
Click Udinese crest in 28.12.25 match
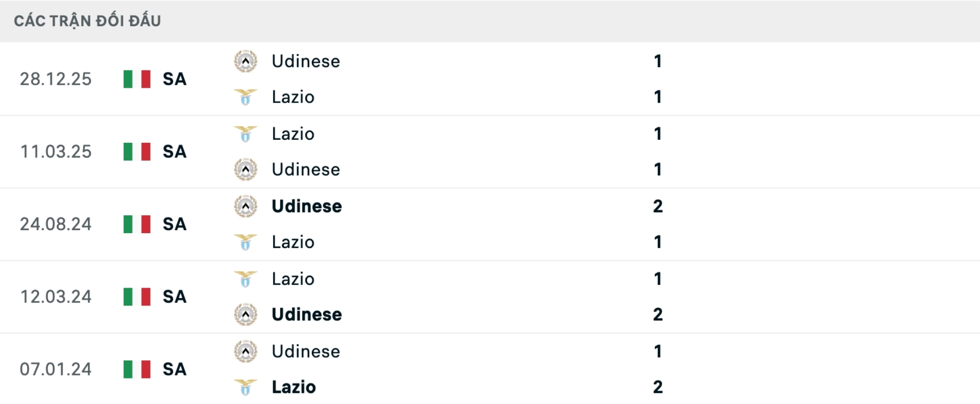point(246,61)
